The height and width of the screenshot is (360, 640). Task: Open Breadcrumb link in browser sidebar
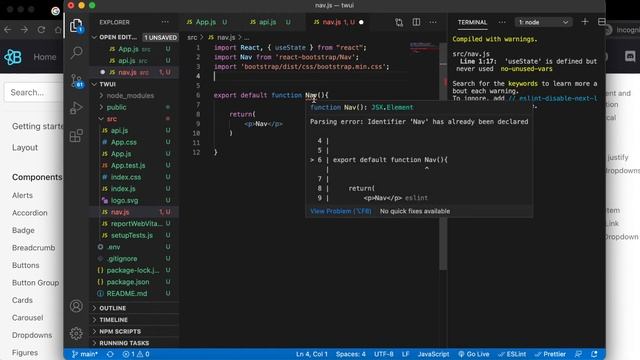click(x=33, y=248)
